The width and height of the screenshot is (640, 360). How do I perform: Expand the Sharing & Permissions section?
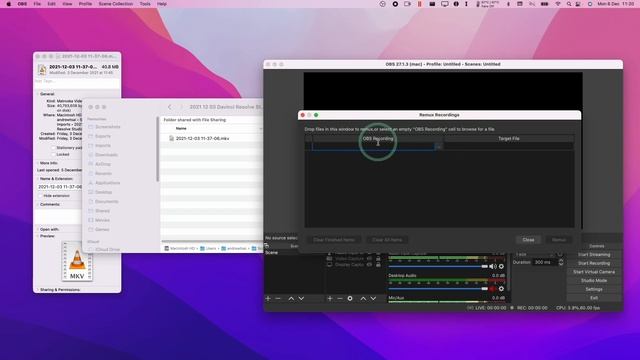(38, 290)
